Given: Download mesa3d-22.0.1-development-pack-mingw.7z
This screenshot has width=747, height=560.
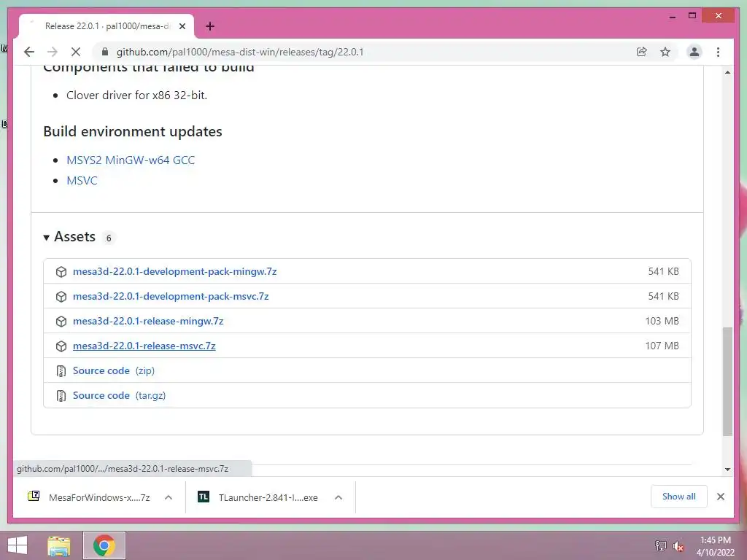Looking at the screenshot, I should point(174,271).
